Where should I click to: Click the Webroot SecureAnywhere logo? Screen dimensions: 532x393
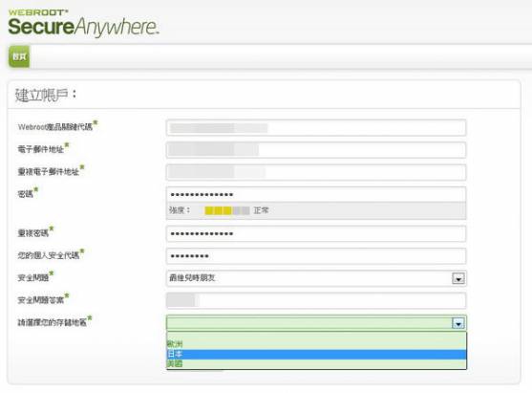[83, 23]
